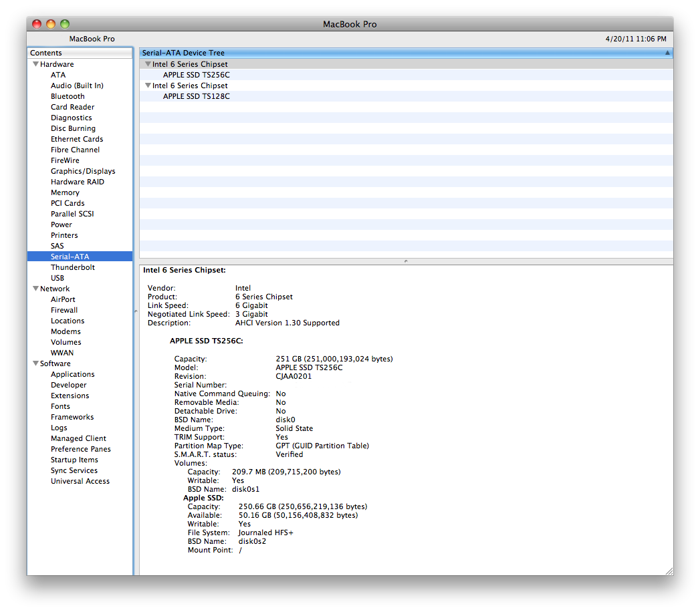
Task: Select Disc Burning item
Action: click(x=73, y=128)
